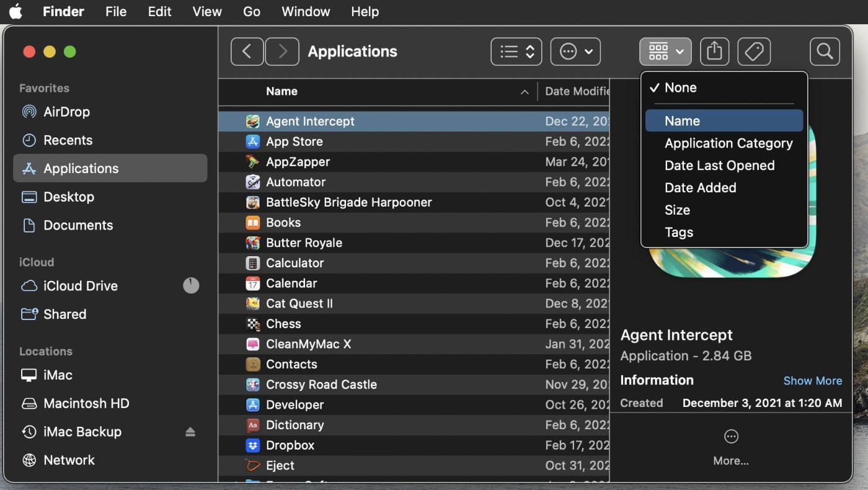Open Documents in the sidebar
868x490 pixels.
tap(110, 225)
